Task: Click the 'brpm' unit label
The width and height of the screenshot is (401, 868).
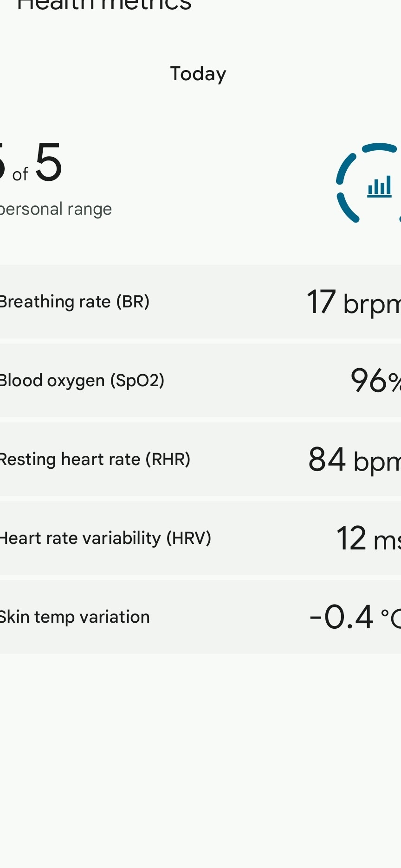Action: 371,304
